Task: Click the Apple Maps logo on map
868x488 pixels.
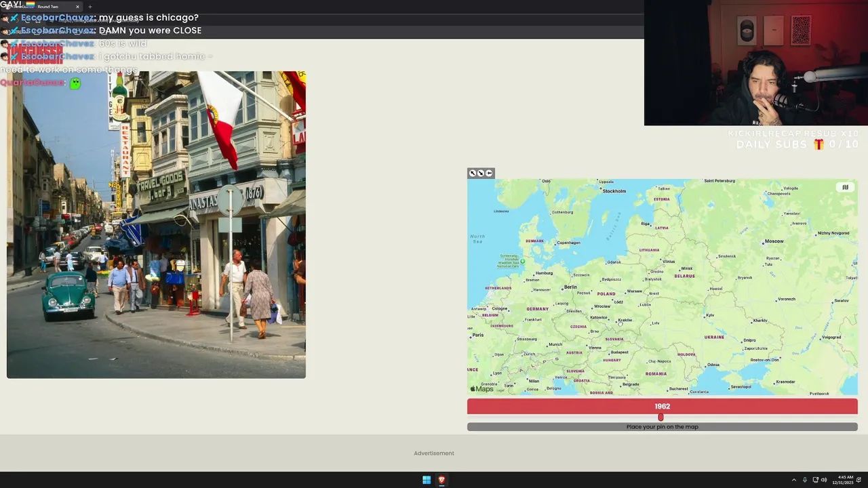Action: tap(482, 389)
